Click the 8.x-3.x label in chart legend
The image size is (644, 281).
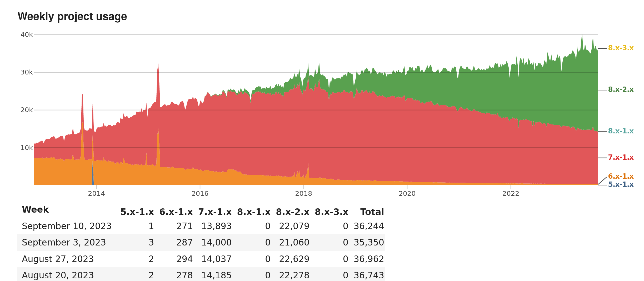[x=621, y=48]
